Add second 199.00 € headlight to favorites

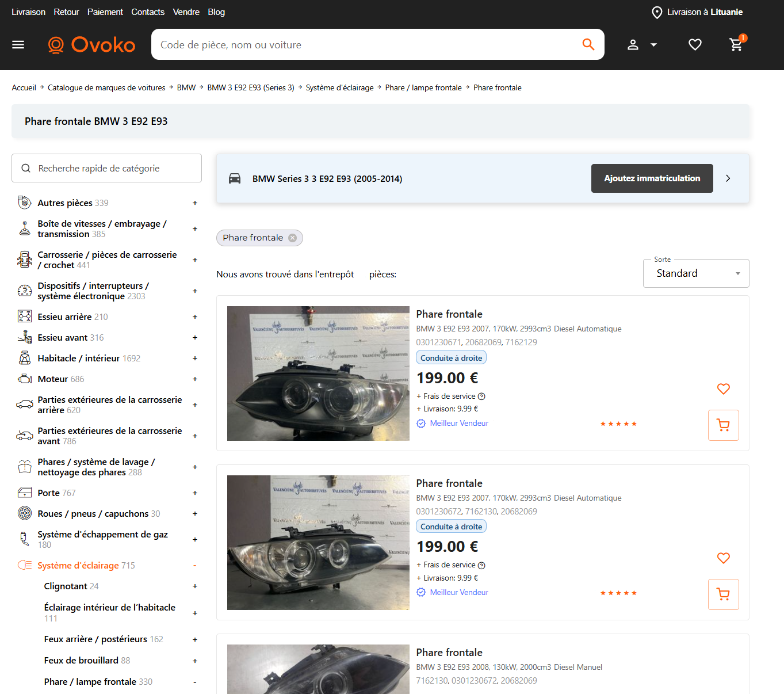pyautogui.click(x=724, y=558)
